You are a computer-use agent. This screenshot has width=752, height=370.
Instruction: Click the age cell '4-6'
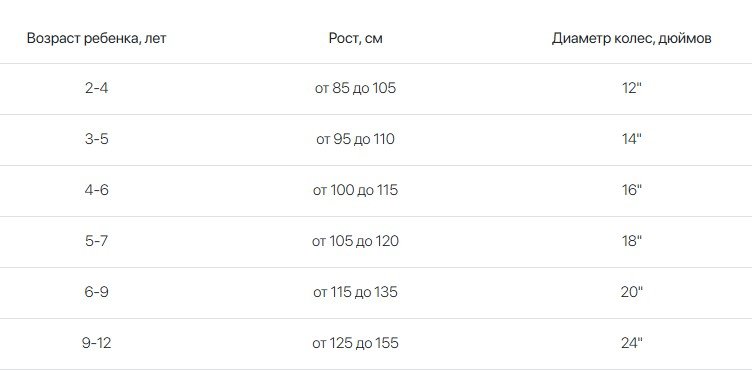(x=96, y=190)
